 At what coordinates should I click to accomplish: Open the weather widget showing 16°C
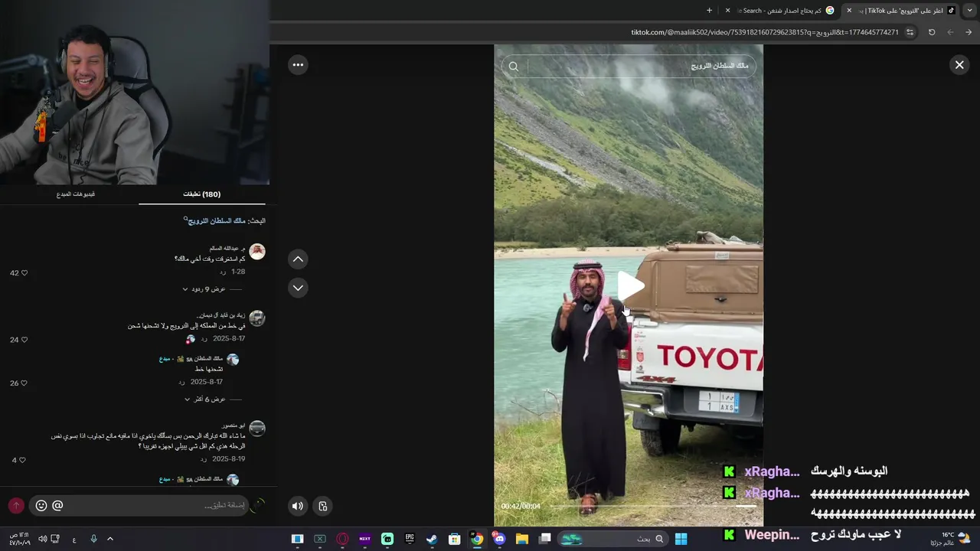(x=951, y=539)
